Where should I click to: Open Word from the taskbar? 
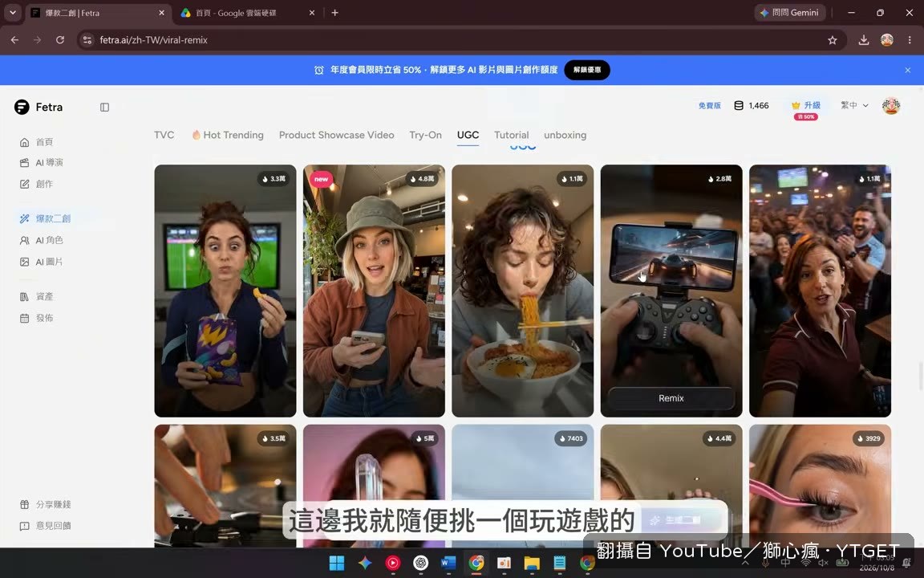[x=448, y=564]
